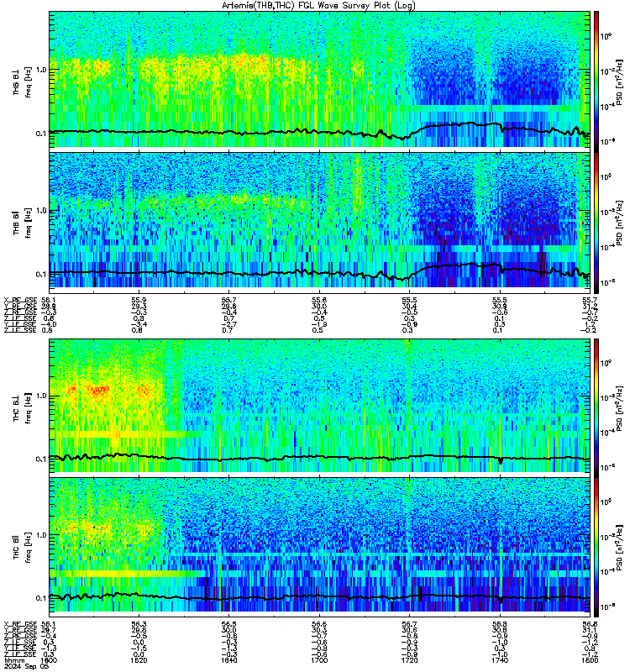Image resolution: width=630 pixels, height=672 pixels.
Task: Click the '1600' time tick label
Action: click(x=49, y=660)
